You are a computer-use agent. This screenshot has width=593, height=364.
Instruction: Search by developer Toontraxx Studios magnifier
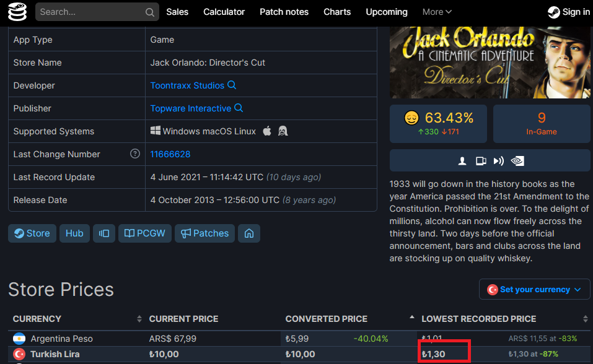pyautogui.click(x=232, y=85)
